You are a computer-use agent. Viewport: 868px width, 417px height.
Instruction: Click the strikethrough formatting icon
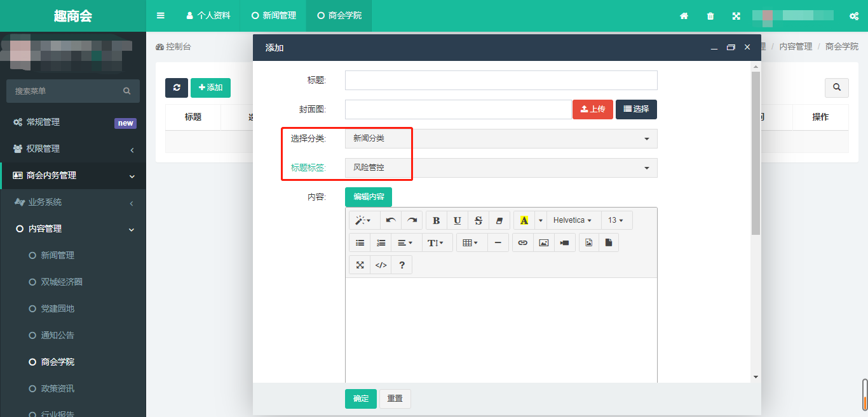478,220
